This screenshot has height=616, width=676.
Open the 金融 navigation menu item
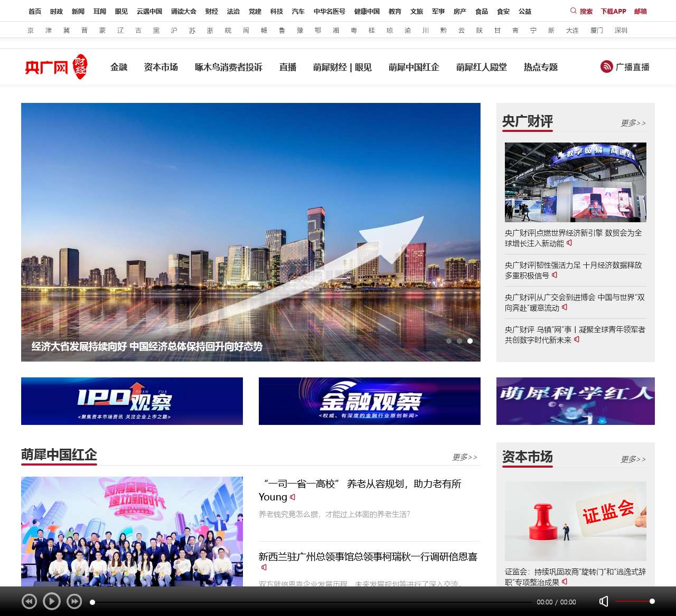coord(118,67)
